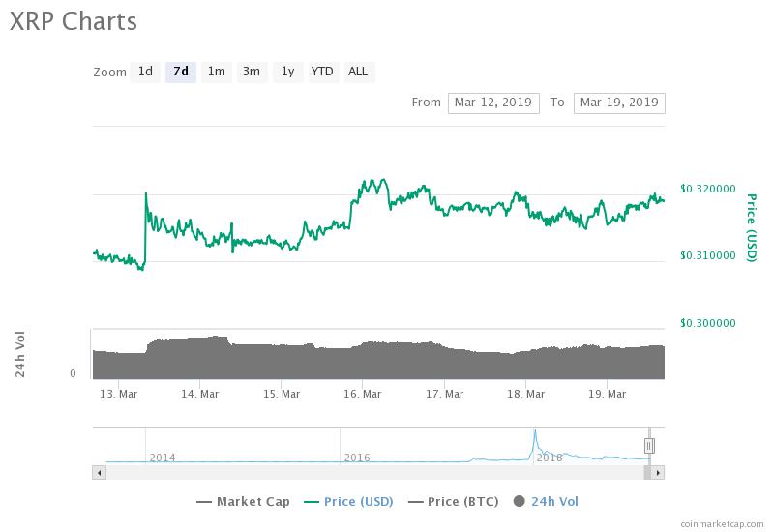Click the Zoom label text

pos(109,72)
